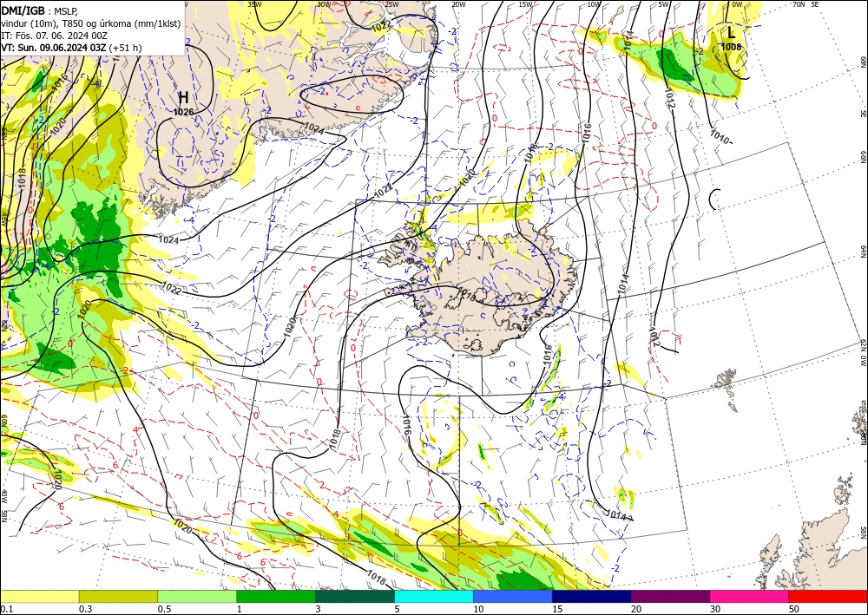868x615 pixels.
Task: Click the legend value 15
Action: pos(557,609)
